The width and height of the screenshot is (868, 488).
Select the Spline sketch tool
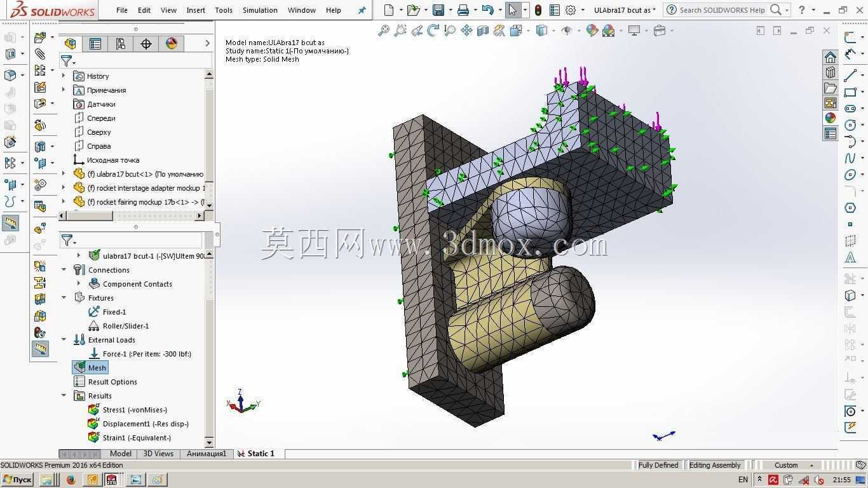(850, 158)
